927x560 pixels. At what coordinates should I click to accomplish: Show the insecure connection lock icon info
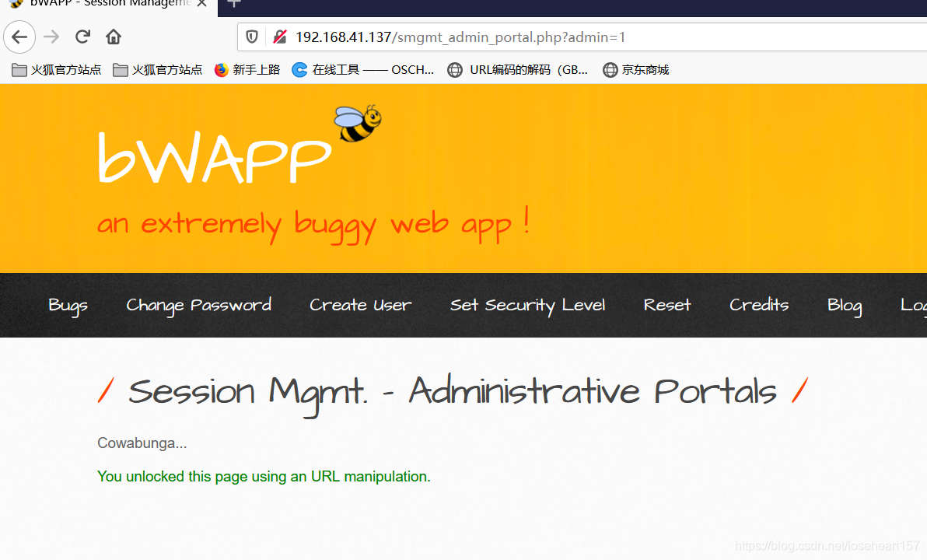click(280, 37)
